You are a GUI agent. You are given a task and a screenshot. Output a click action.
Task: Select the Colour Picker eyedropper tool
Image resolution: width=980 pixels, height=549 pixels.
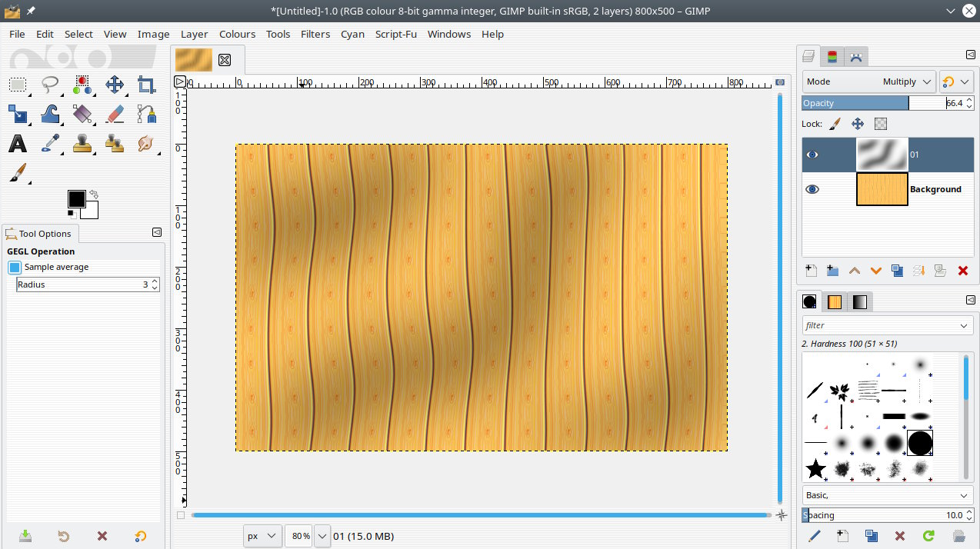pyautogui.click(x=50, y=143)
